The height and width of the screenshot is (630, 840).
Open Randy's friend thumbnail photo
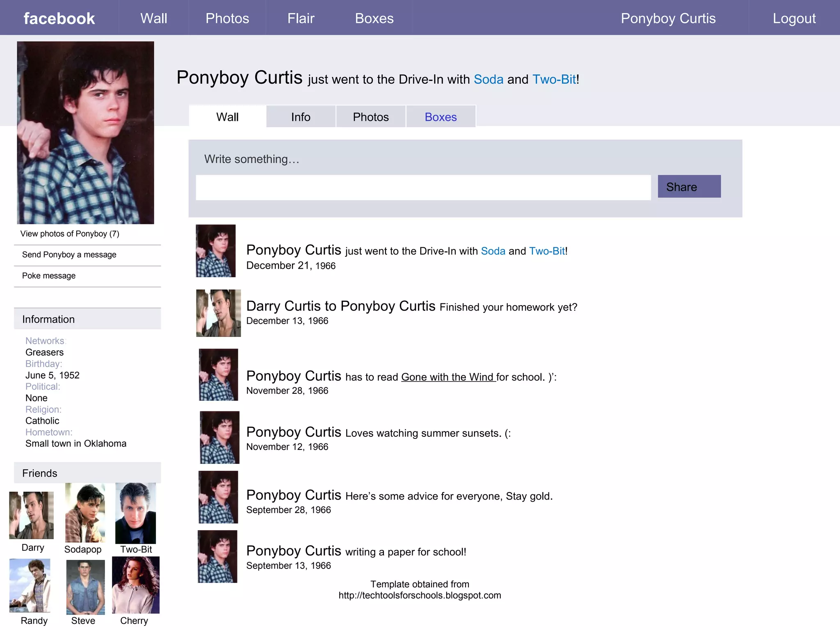30,585
